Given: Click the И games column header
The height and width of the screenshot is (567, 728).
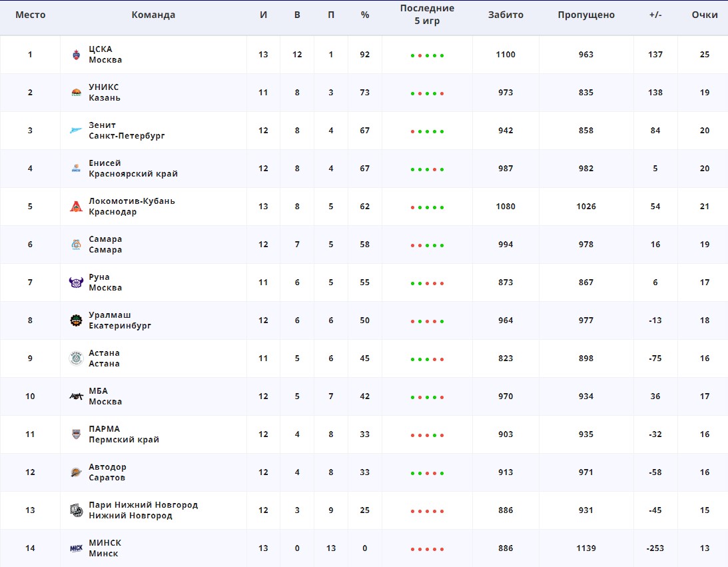Looking at the screenshot, I should tap(263, 15).
